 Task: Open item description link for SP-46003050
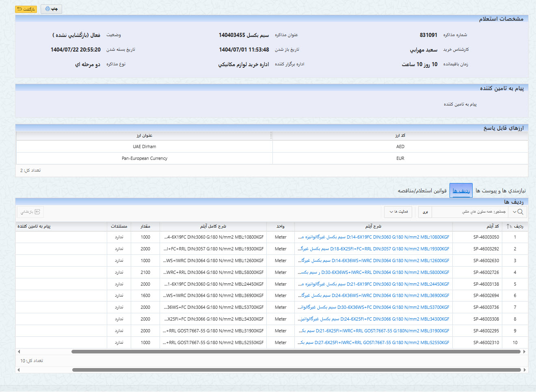point(374,237)
